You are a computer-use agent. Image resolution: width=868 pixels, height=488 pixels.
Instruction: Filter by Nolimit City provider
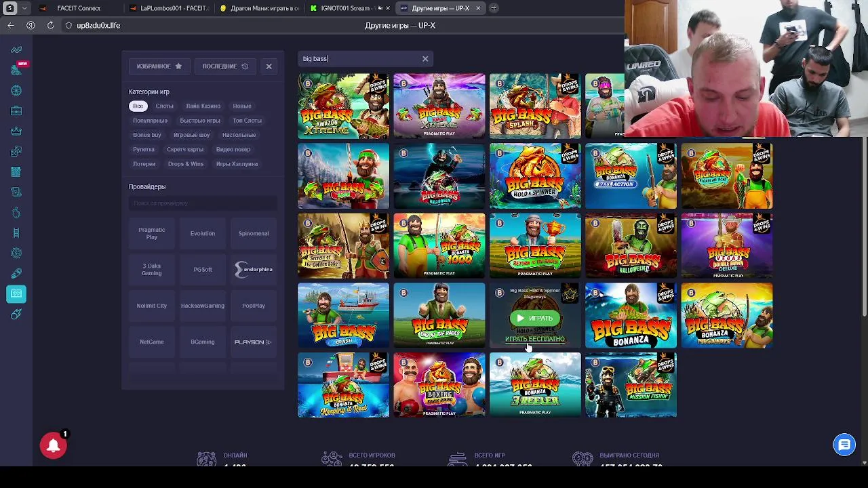click(x=152, y=306)
